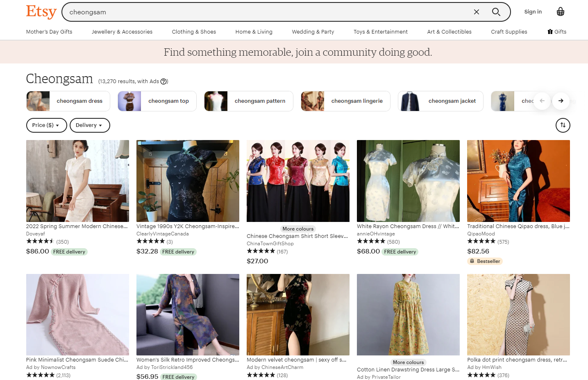Open the shopping basket
Screen dimensions: 588x380
pos(560,12)
